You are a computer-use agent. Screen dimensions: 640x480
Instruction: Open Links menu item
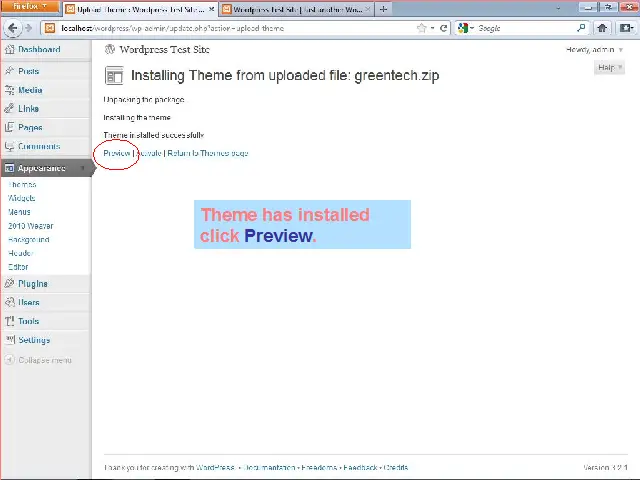[29, 109]
